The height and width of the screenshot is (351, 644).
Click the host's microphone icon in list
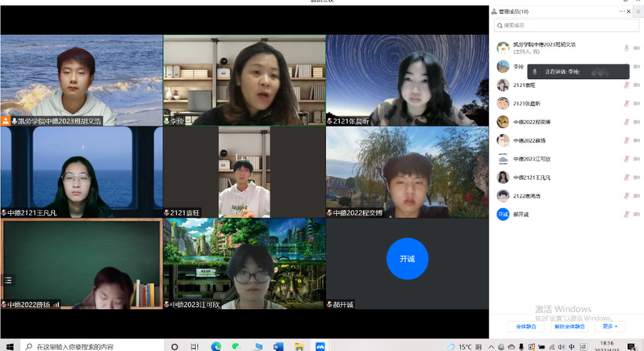pyautogui.click(x=626, y=48)
